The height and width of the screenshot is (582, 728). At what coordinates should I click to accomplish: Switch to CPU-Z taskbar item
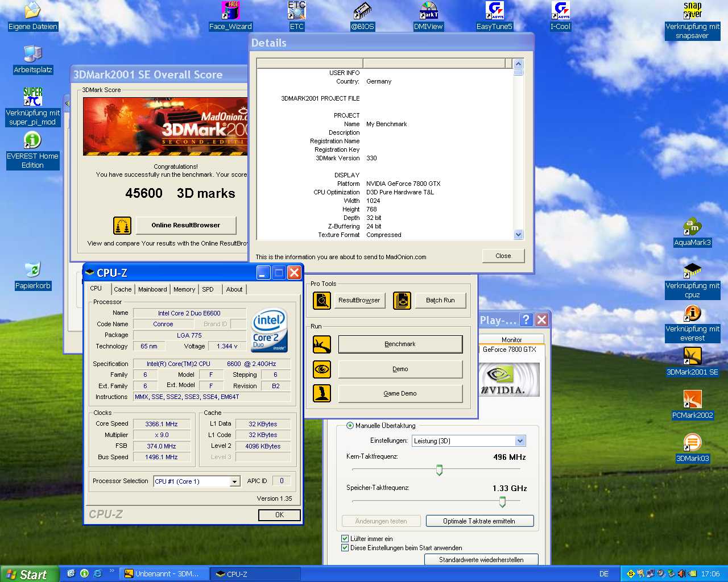[255, 574]
